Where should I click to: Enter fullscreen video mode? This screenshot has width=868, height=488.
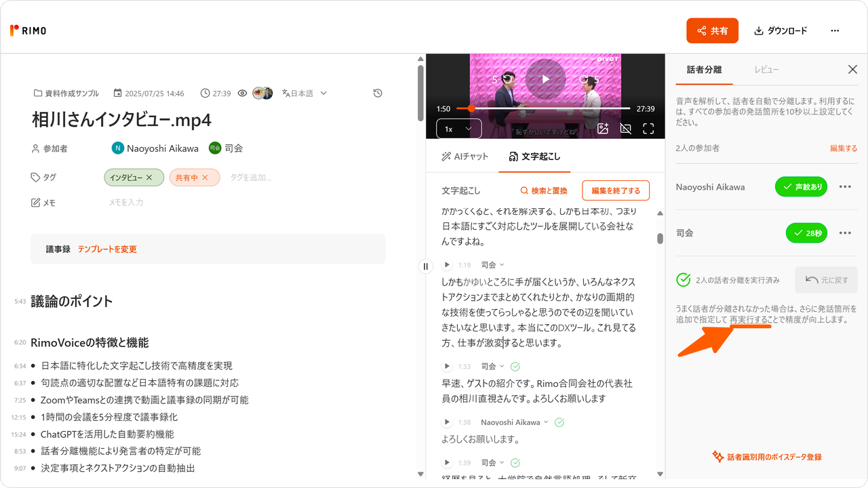(x=648, y=128)
